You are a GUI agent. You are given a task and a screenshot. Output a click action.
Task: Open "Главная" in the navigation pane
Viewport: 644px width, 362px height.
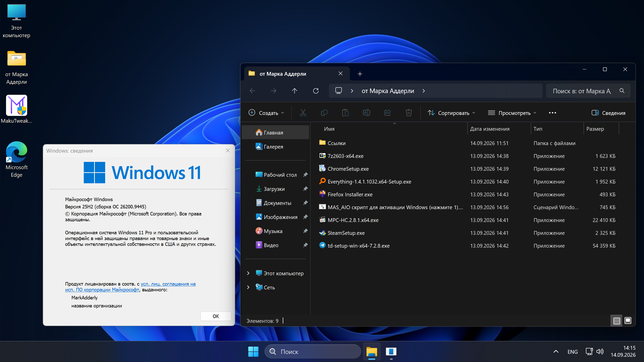[x=275, y=132]
